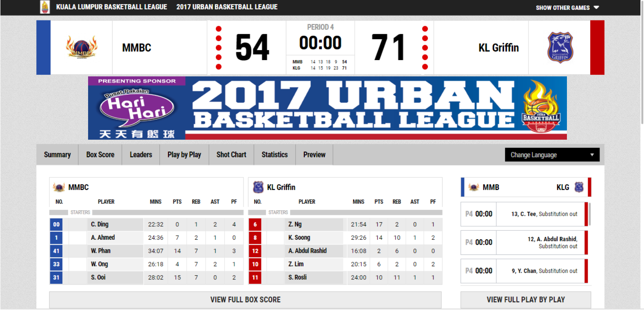This screenshot has width=644, height=310.
Task: Click jersey number 41 badge
Action: (x=56, y=251)
